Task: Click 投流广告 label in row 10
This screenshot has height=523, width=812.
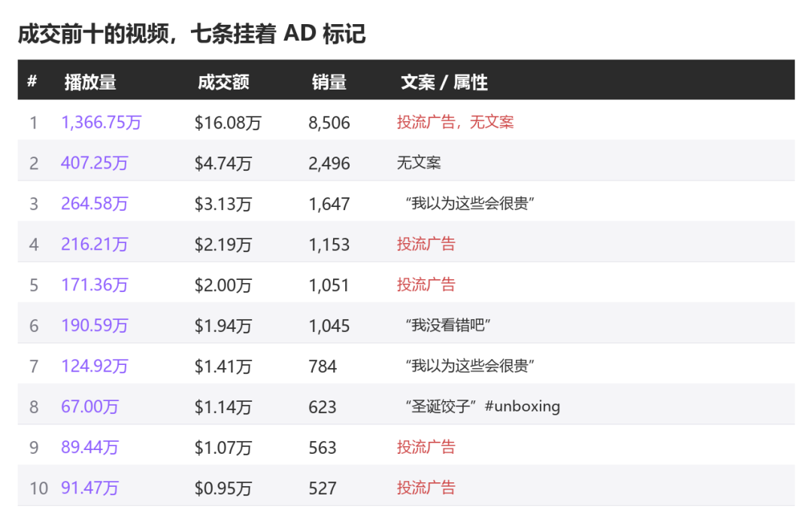Action: [x=426, y=488]
